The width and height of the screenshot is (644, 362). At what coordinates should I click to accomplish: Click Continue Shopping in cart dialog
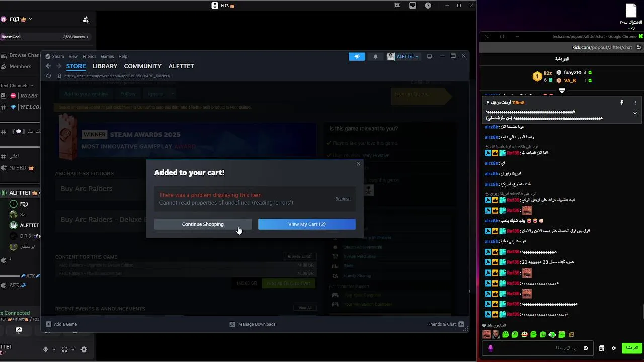tap(203, 224)
